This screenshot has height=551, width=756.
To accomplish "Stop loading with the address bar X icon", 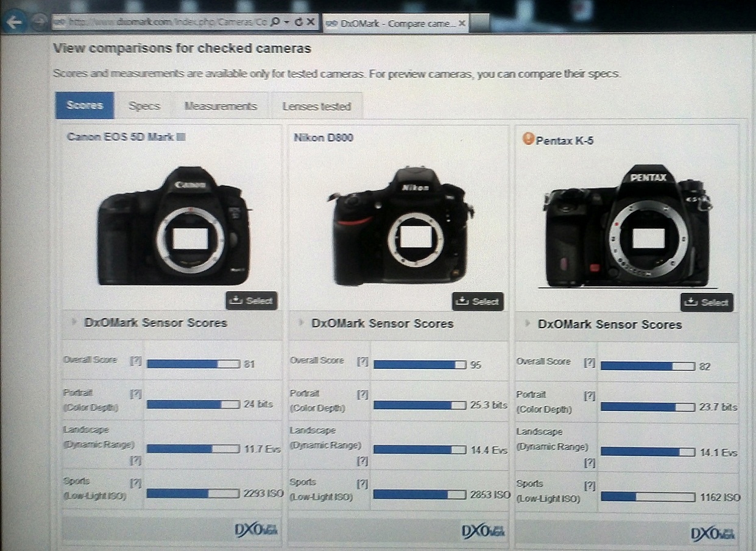I will tap(311, 22).
